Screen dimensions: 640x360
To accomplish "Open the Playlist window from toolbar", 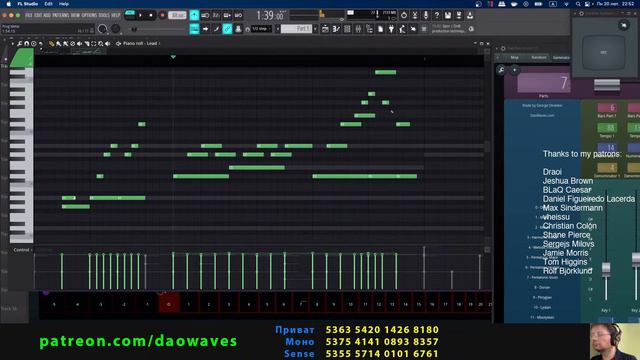I will pyautogui.click(x=325, y=29).
